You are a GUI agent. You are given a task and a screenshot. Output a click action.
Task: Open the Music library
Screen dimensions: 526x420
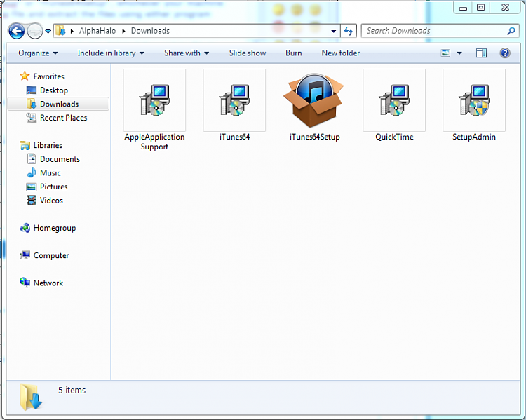pyautogui.click(x=50, y=172)
